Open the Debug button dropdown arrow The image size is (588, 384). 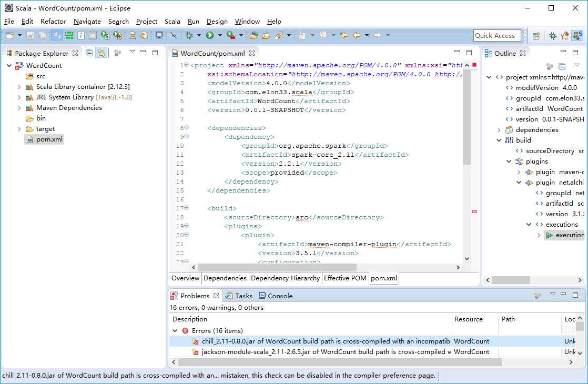click(199, 35)
